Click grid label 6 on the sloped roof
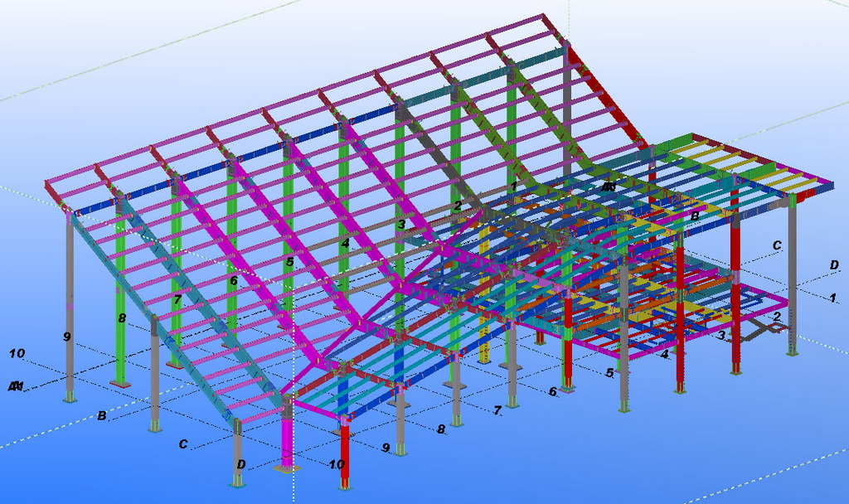849x504 pixels. [234, 281]
